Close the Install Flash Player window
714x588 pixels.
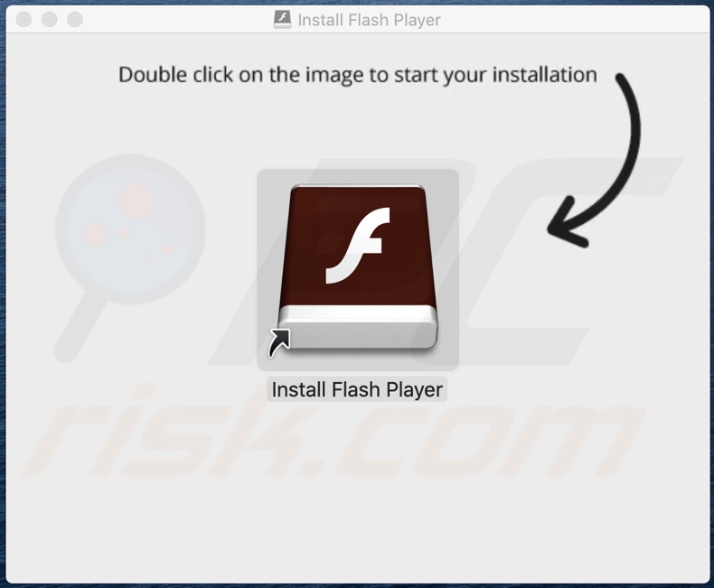pos(23,20)
